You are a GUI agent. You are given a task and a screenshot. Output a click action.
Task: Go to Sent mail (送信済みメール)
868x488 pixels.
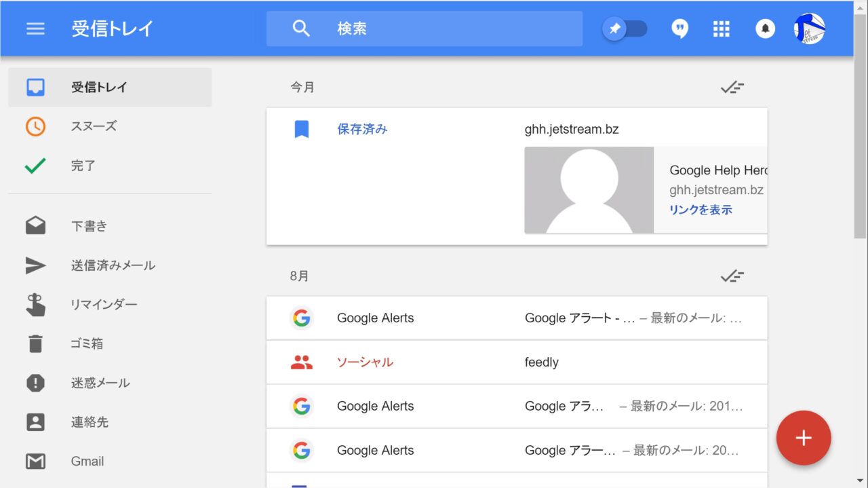click(113, 265)
